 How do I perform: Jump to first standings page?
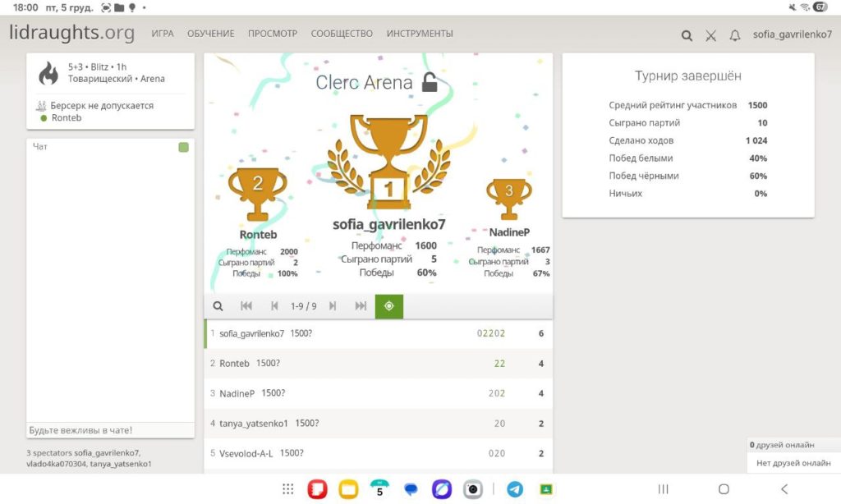(x=246, y=306)
